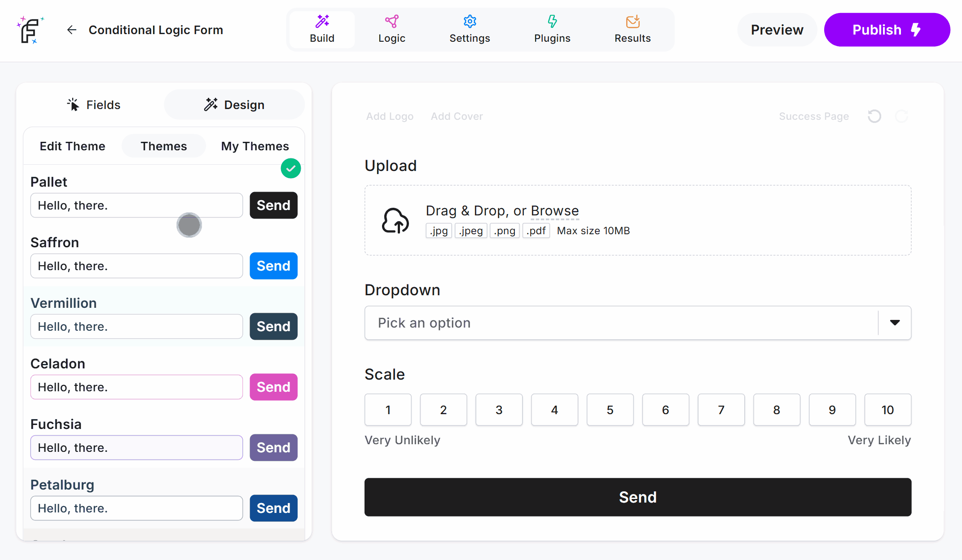Open the Edit Theme sub-tab
The image size is (962, 560).
[x=72, y=146]
